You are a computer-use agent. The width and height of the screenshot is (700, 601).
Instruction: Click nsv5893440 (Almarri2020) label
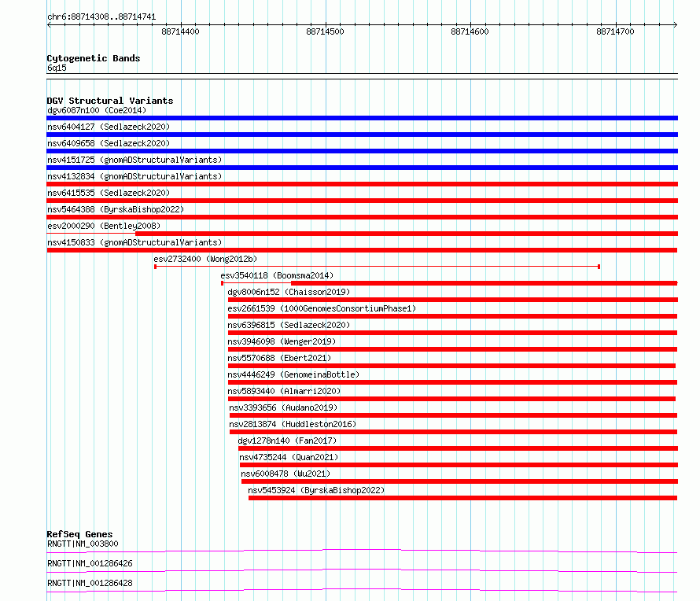click(284, 391)
